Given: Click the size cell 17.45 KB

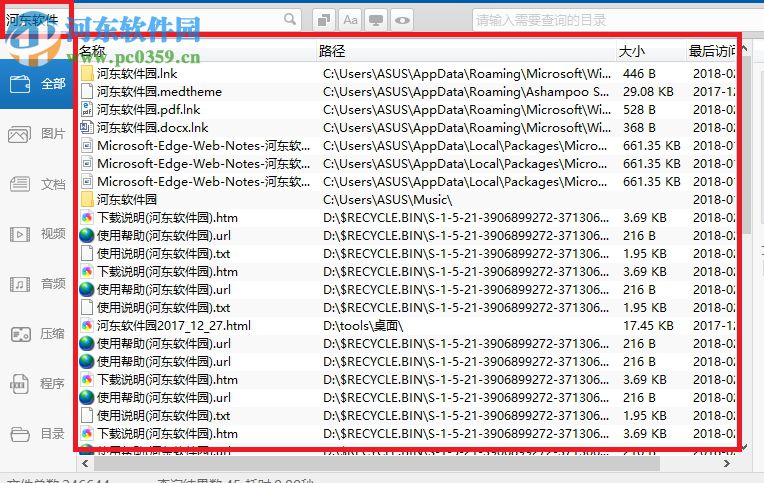Looking at the screenshot, I should [x=648, y=326].
